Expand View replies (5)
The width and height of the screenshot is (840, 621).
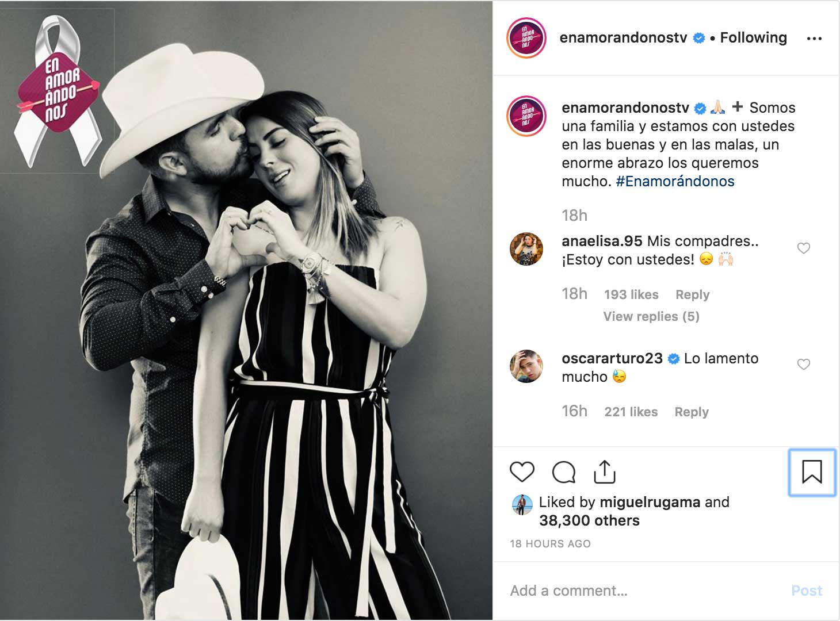click(x=651, y=317)
